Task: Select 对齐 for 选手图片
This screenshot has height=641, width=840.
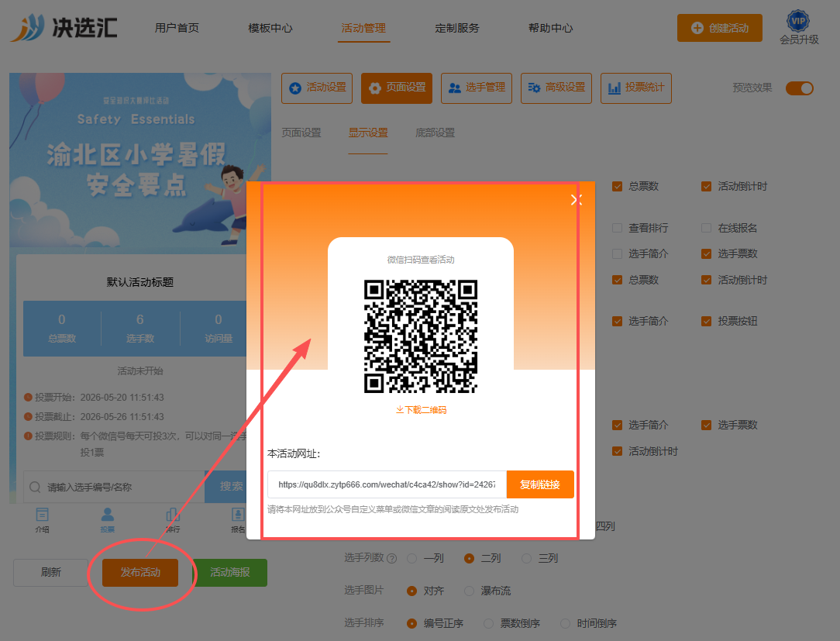Action: [411, 591]
